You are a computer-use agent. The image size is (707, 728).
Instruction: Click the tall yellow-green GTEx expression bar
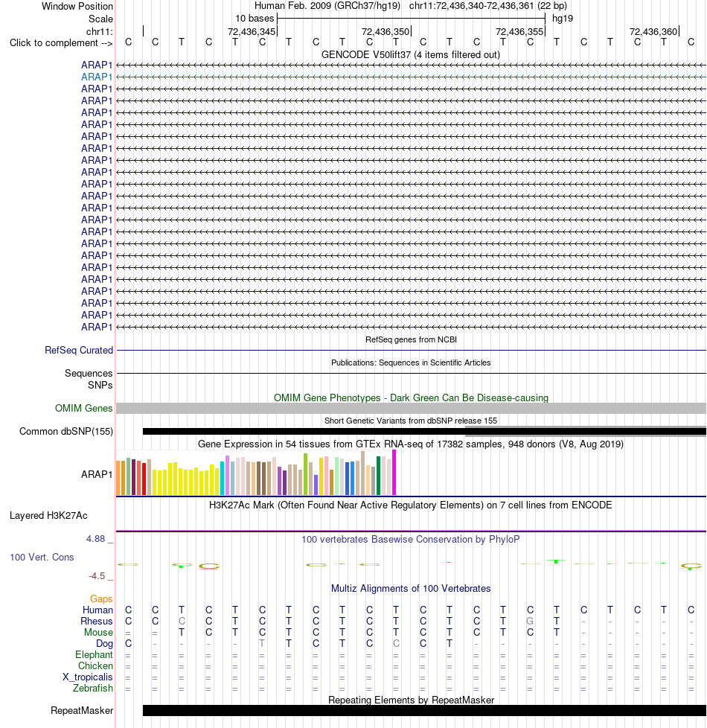(305, 474)
